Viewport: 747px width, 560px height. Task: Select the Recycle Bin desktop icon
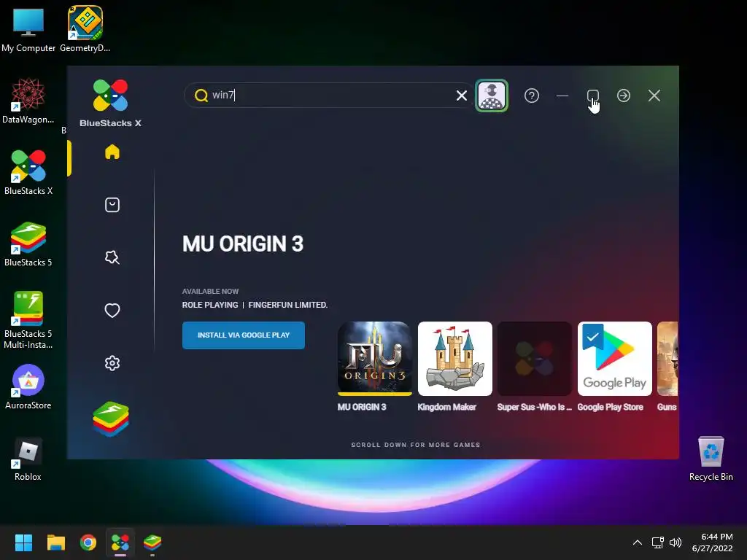click(711, 459)
